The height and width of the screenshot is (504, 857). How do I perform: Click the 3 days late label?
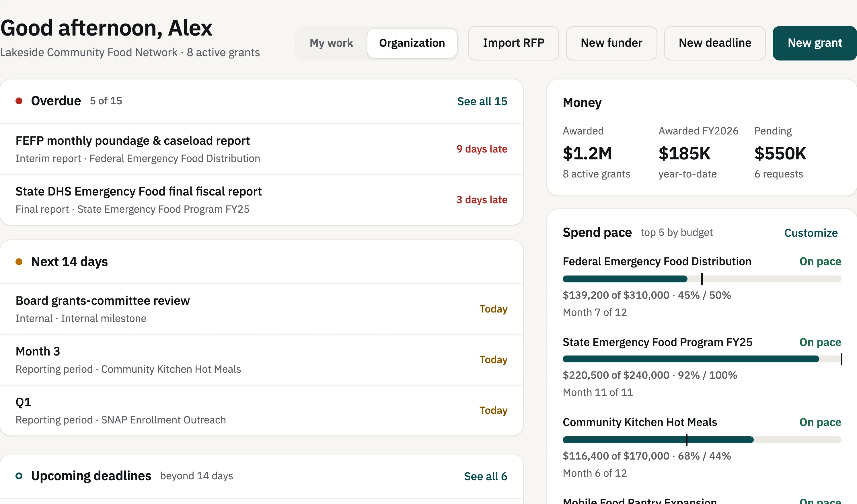coord(482,200)
